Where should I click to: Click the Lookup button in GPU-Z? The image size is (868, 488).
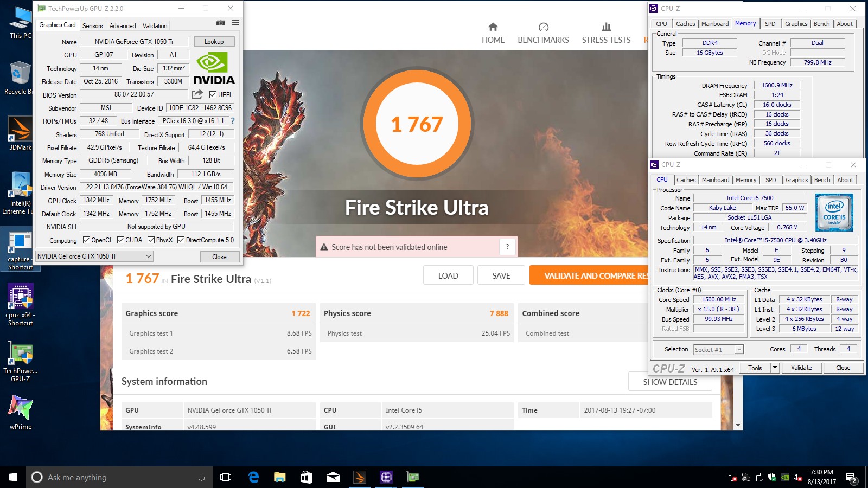click(214, 42)
